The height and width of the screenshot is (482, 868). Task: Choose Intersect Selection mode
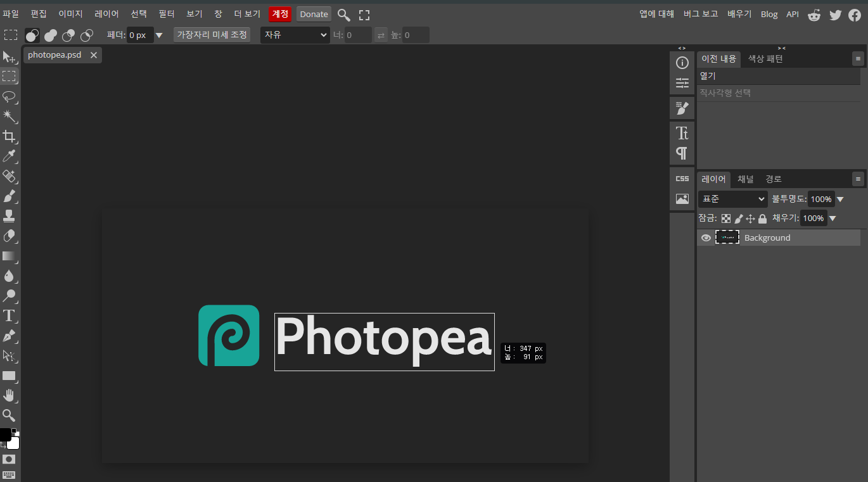[x=87, y=35]
